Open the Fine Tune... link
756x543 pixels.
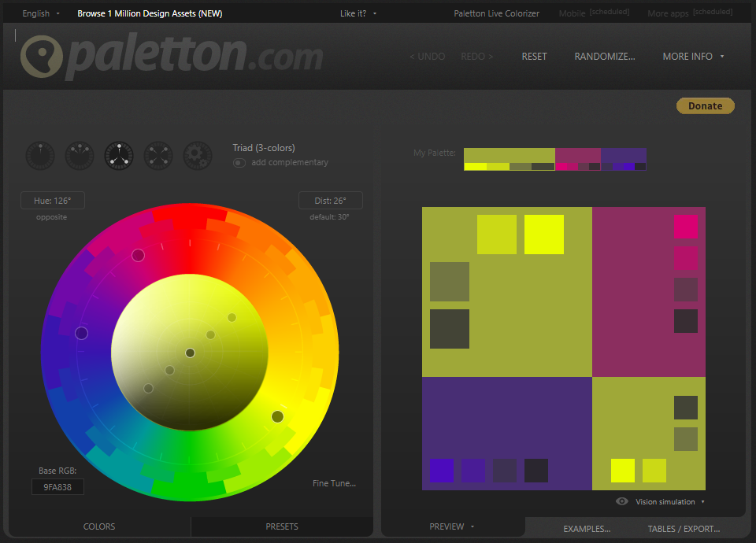tap(334, 483)
